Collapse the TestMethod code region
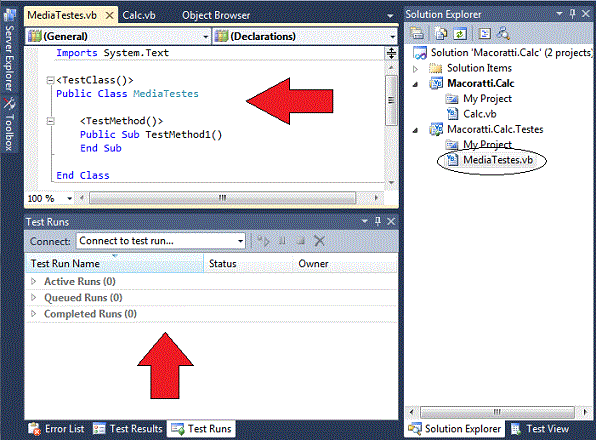This screenshot has width=596, height=440. (x=50, y=121)
